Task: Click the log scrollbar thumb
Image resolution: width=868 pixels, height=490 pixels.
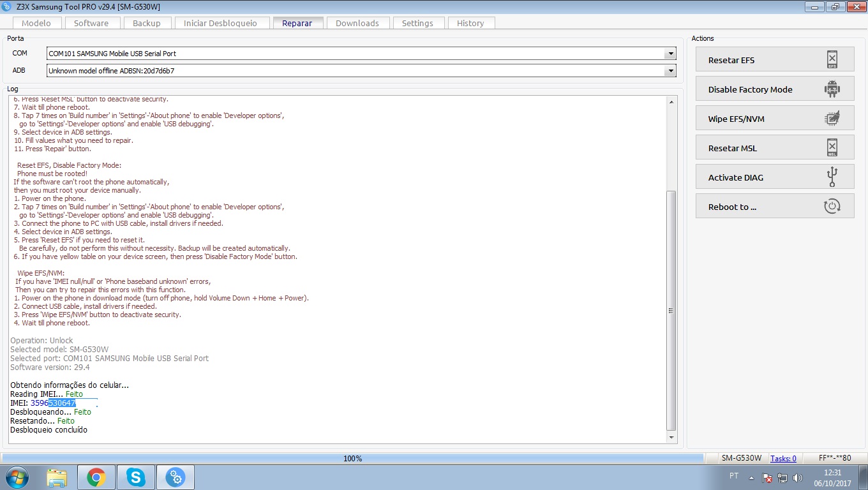Action: (671, 310)
